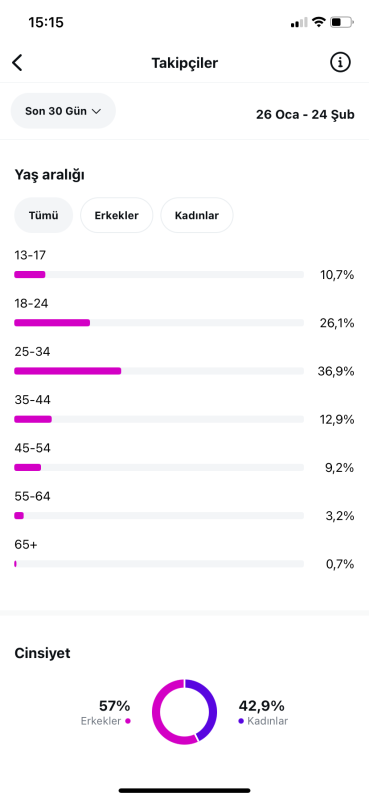Select the Tümü age filter
369x800 pixels.
[43, 215]
